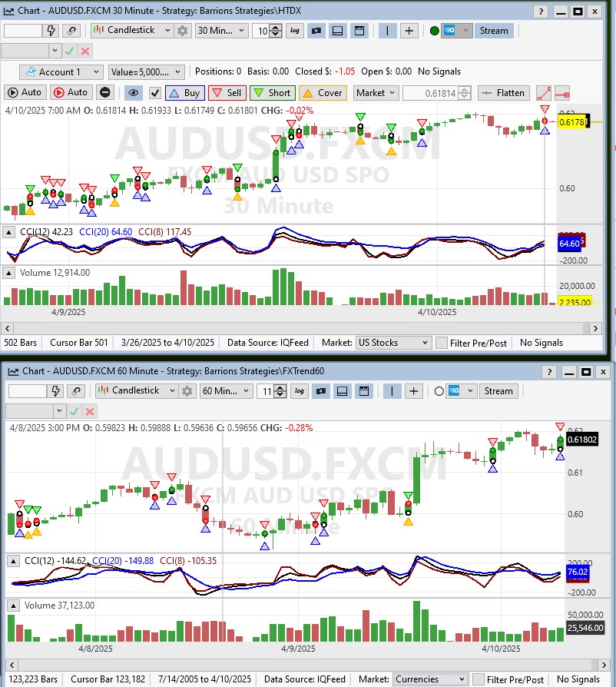616x687 pixels.
Task: Click green checkmark accept icon in 30 Minute chart
Action: [x=69, y=51]
